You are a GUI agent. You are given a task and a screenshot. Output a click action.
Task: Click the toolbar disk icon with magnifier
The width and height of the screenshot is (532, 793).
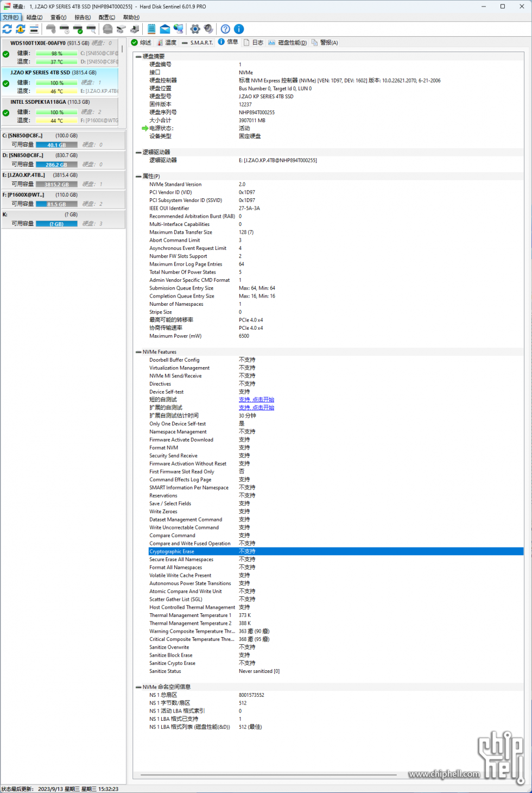91,29
